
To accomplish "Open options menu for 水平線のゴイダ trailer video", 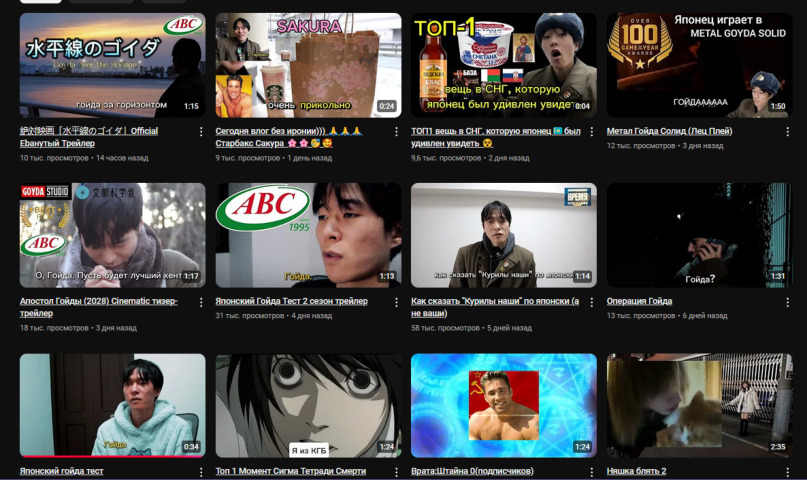I will pyautogui.click(x=201, y=132).
